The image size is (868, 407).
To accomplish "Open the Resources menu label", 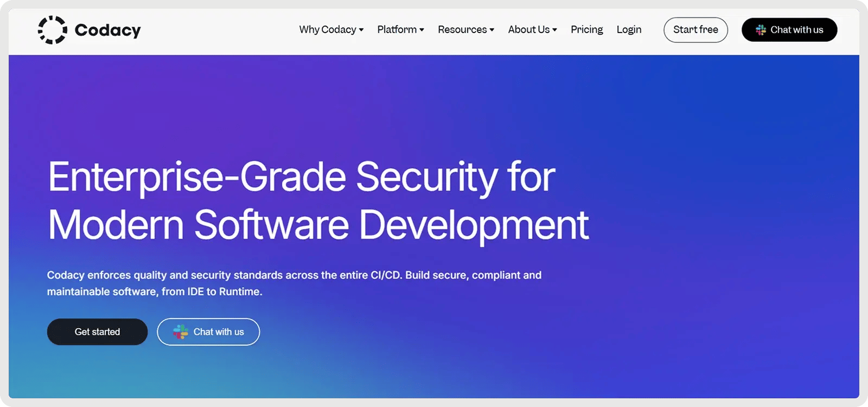I will (x=462, y=30).
